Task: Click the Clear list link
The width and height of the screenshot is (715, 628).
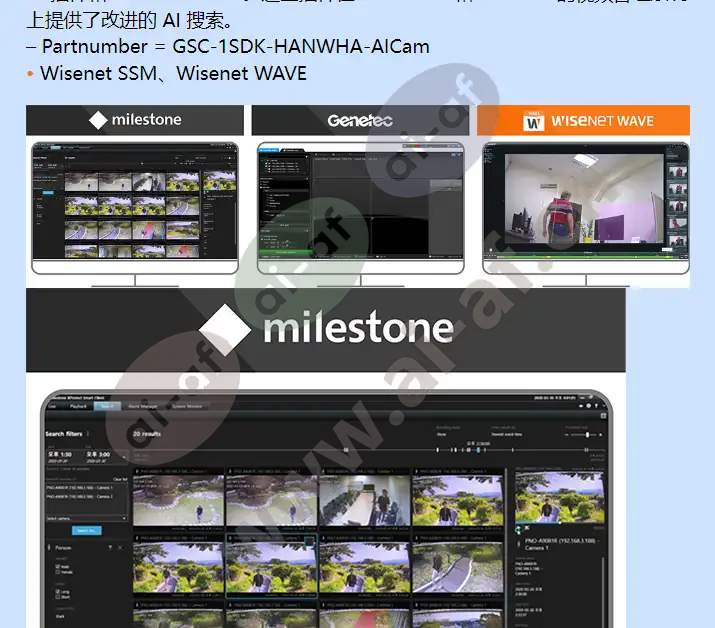Action: click(120, 479)
